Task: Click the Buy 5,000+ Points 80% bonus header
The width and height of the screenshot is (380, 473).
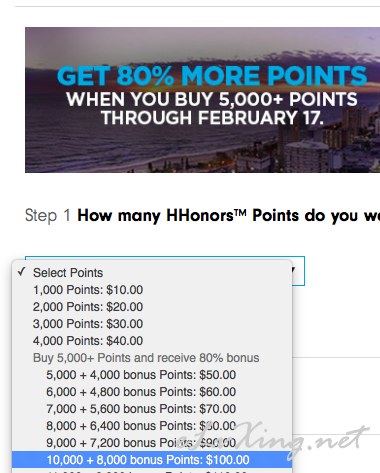Action: click(x=146, y=358)
